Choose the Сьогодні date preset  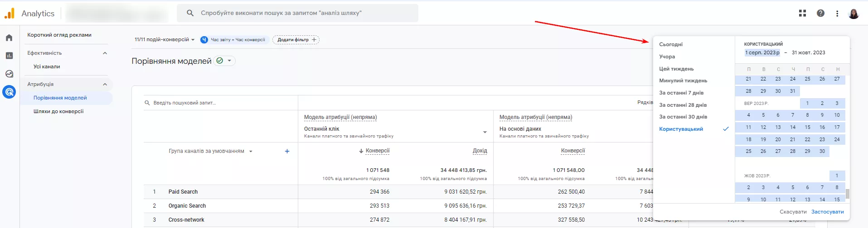tap(671, 44)
